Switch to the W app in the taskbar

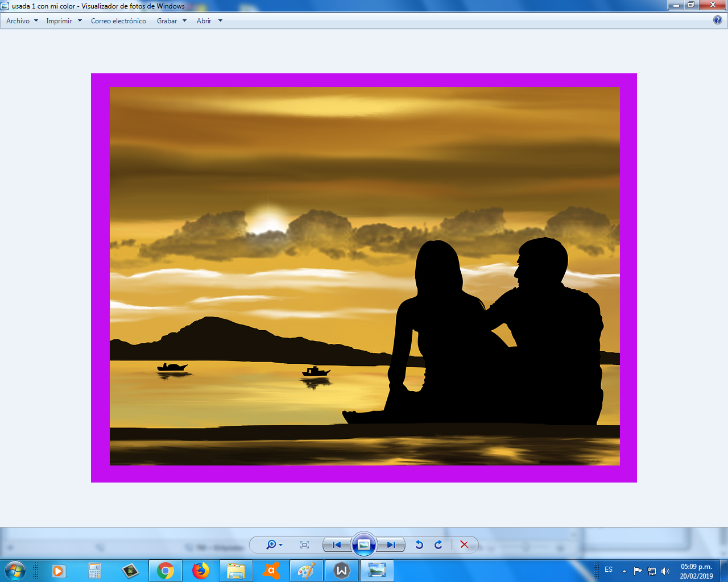(342, 571)
